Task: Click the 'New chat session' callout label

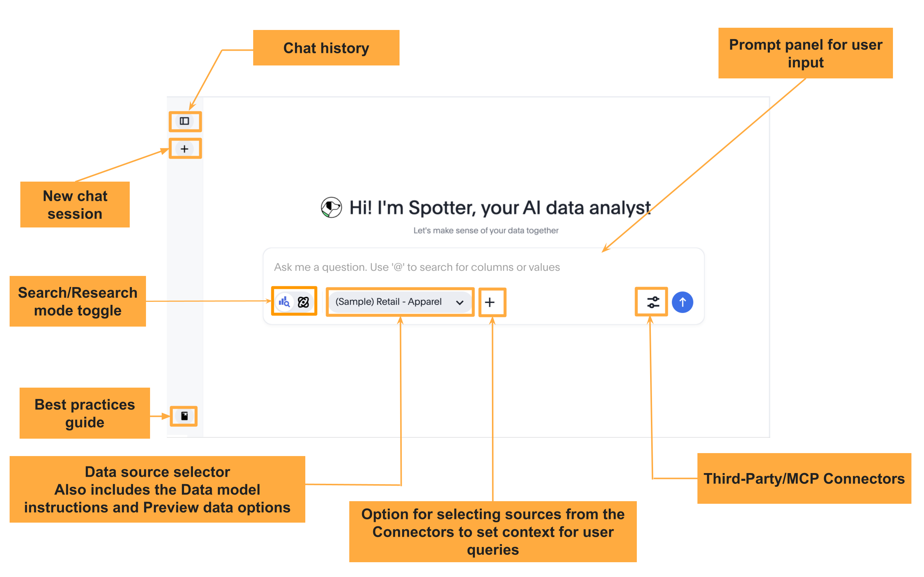Action: click(x=75, y=205)
